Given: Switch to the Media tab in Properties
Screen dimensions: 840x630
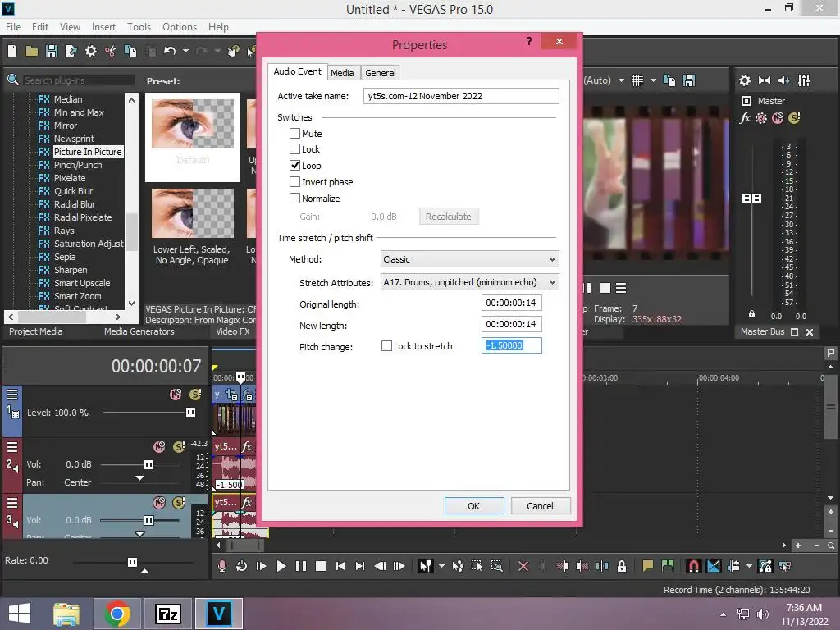Looking at the screenshot, I should pos(342,73).
